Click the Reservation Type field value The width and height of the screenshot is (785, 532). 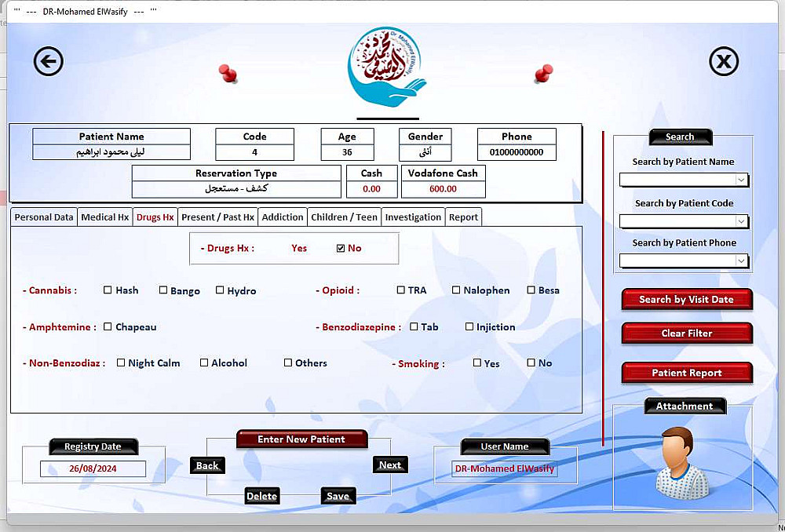point(236,188)
